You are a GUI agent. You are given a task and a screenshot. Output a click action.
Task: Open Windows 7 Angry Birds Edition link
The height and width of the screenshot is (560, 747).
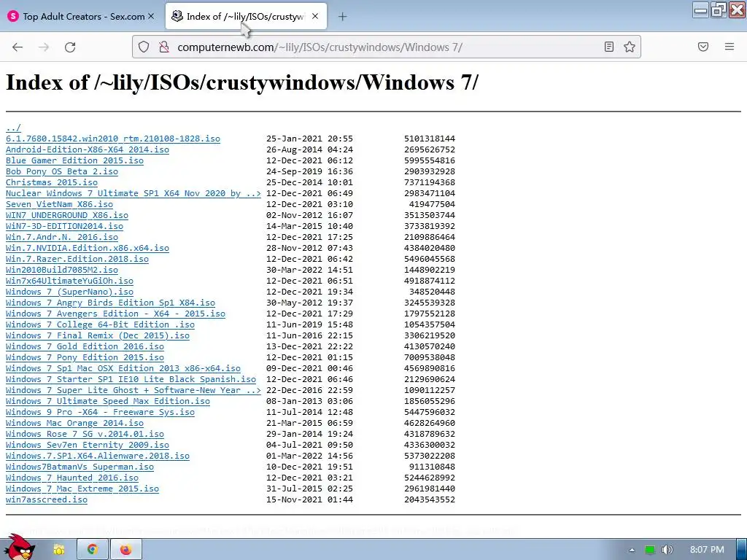click(111, 303)
